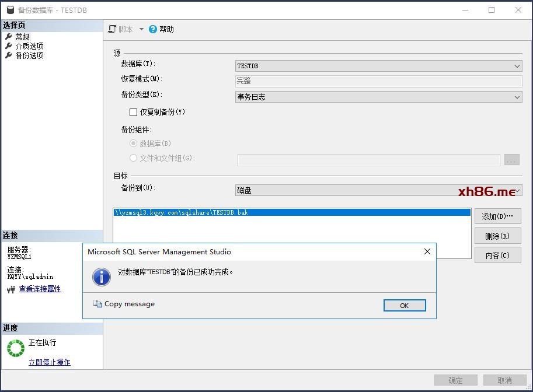Open the 备份选项 page
533x392 pixels.
(x=29, y=55)
